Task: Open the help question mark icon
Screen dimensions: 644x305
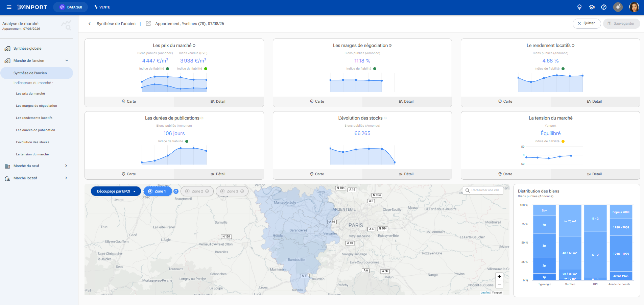Action: coord(604,7)
